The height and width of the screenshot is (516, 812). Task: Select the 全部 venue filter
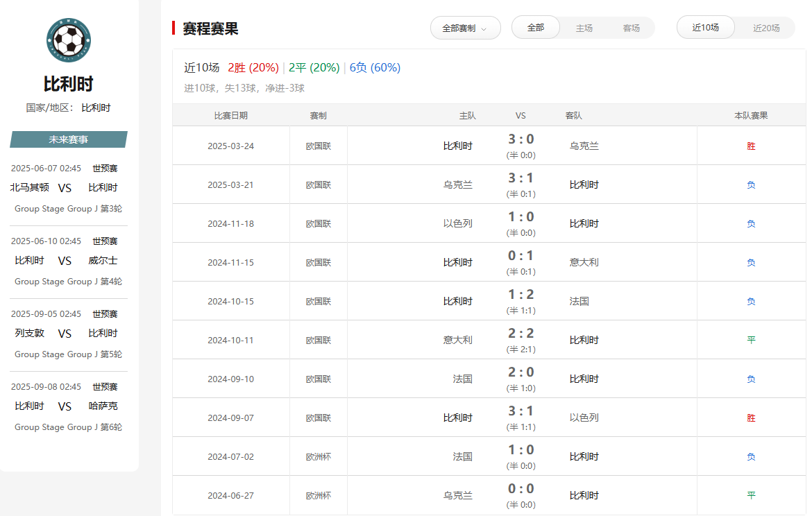[x=536, y=28]
